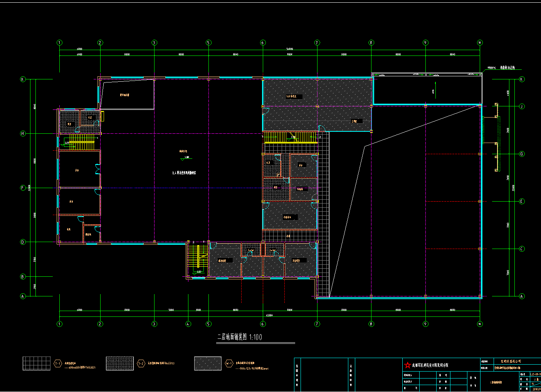Select the W-1 hexagon material tag

229,363
